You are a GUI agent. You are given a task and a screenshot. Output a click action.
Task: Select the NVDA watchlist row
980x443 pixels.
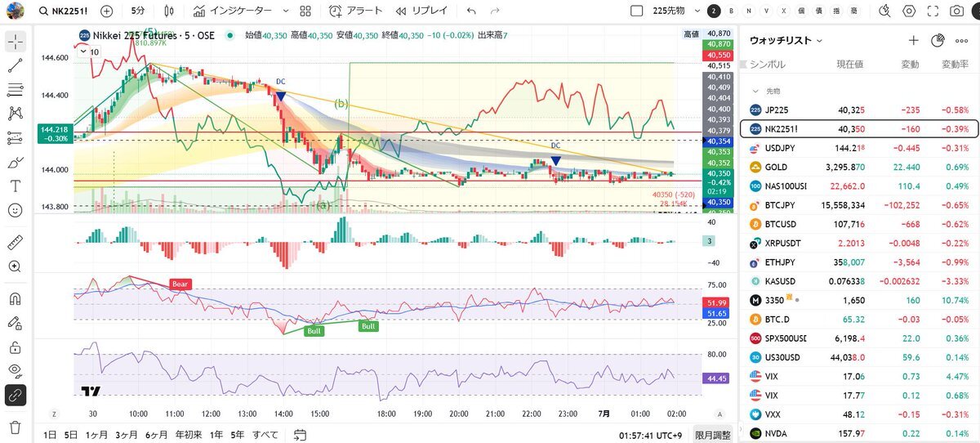(x=859, y=433)
